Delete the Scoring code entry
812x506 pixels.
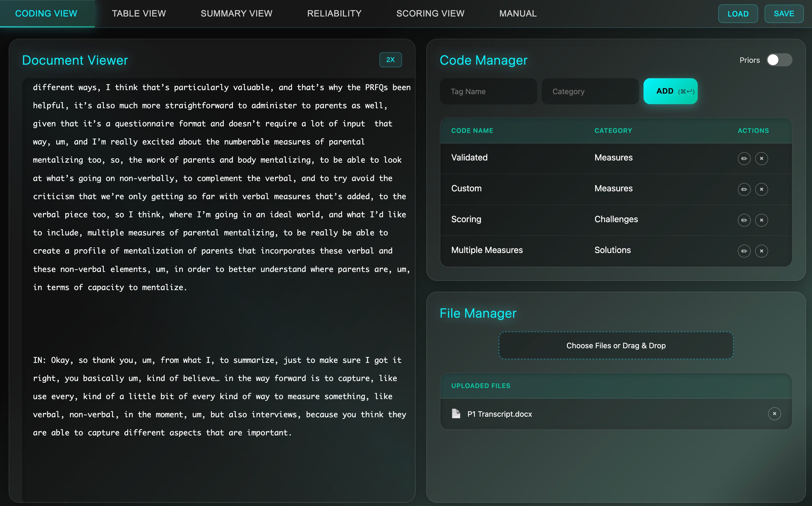pyautogui.click(x=761, y=220)
